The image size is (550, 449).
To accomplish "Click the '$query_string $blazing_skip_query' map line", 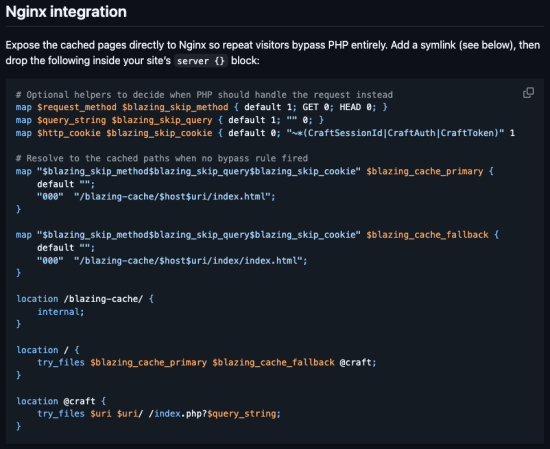I will 169,120.
